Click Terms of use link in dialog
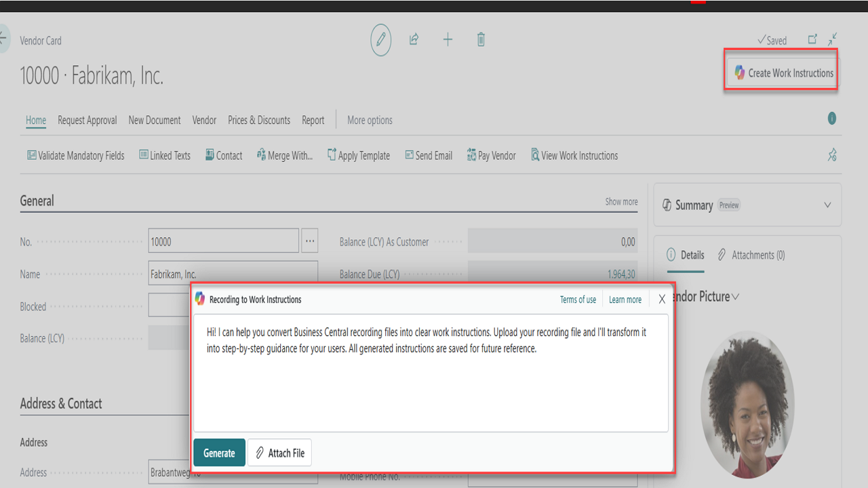This screenshot has width=868, height=488. pos(578,300)
